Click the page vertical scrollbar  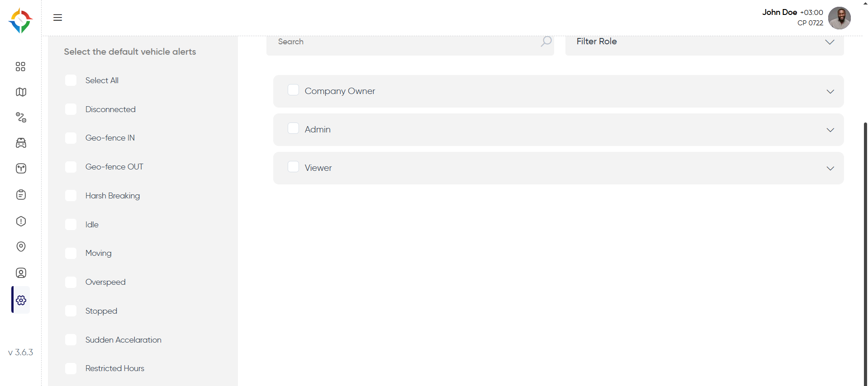[x=865, y=253]
